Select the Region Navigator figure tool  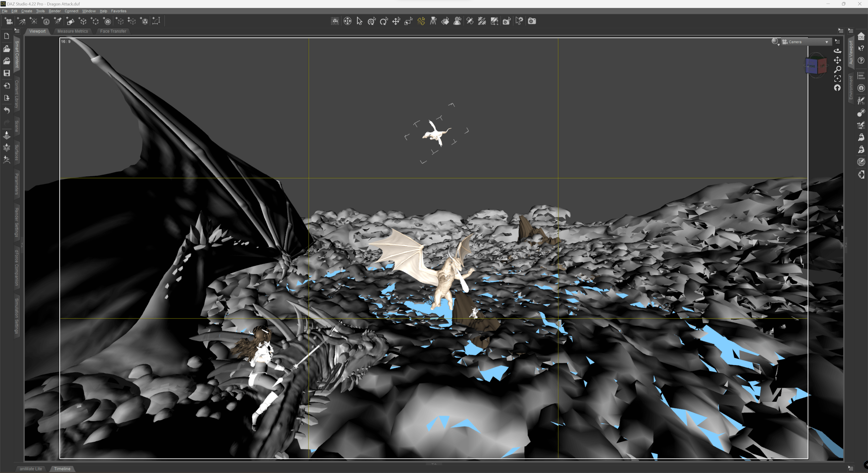pos(458,21)
